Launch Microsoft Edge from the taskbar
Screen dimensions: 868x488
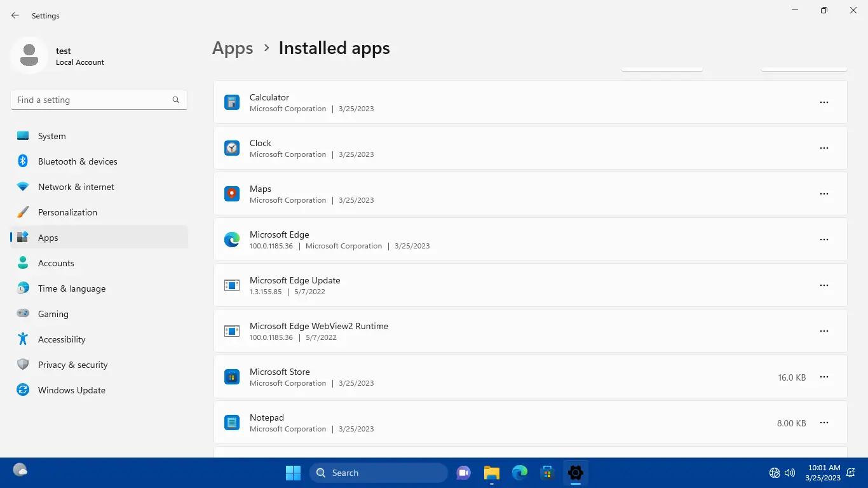coord(520,473)
